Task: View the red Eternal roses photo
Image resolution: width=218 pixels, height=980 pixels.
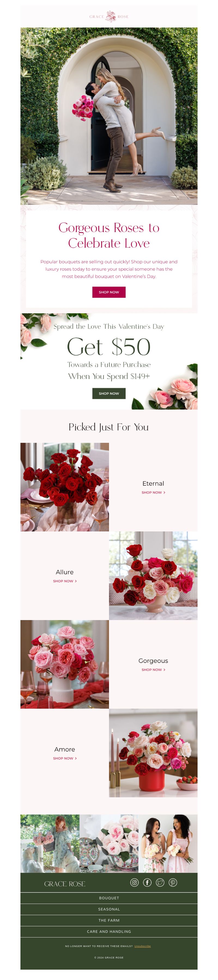Action: click(x=65, y=487)
